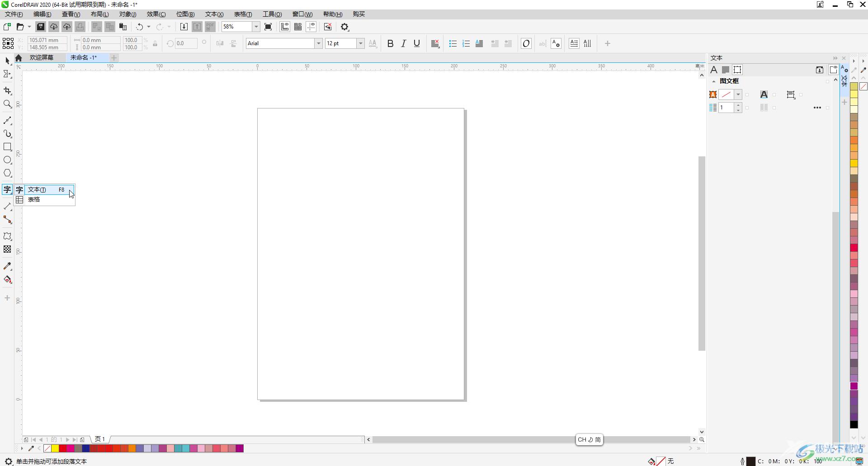868x466 pixels.
Task: Open the zoom level dropdown
Action: (x=256, y=27)
